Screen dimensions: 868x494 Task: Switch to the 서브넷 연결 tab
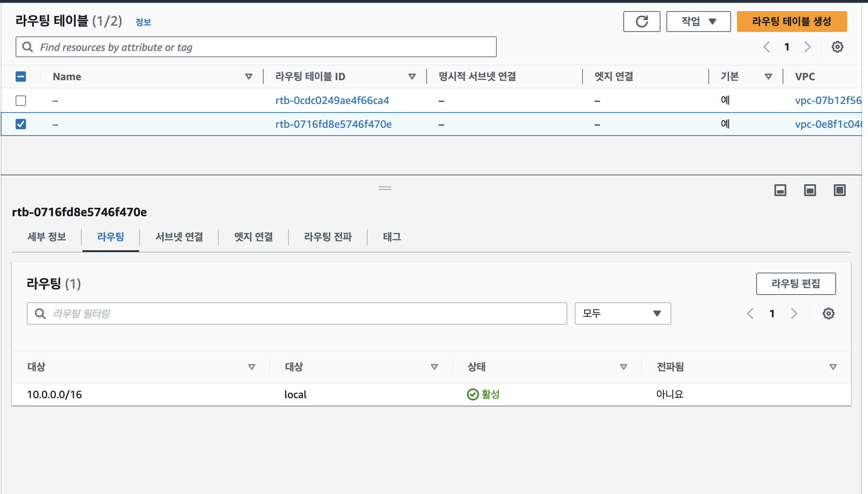point(179,237)
